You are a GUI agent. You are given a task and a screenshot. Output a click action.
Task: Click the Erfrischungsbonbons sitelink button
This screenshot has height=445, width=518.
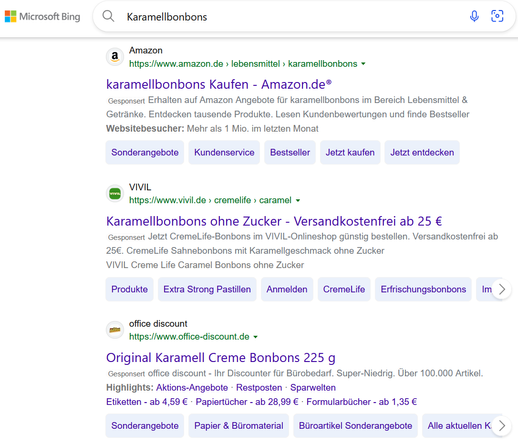click(x=423, y=289)
